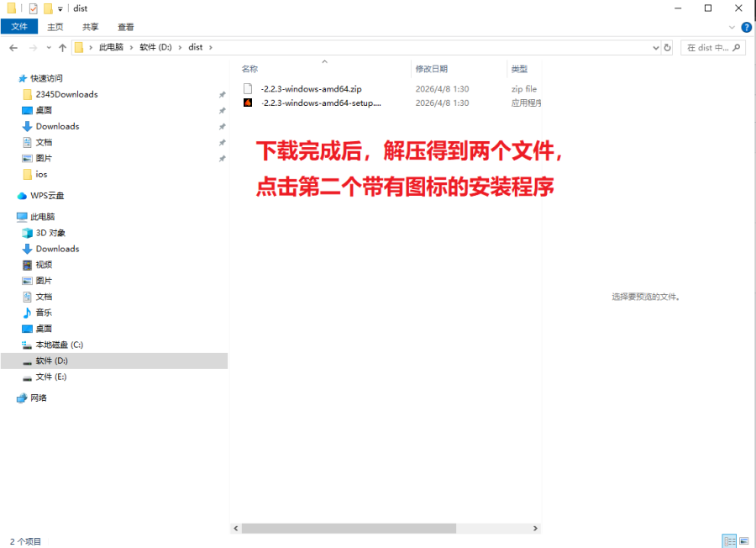
Task: Expand the ribbon with the chevron
Action: 732,27
